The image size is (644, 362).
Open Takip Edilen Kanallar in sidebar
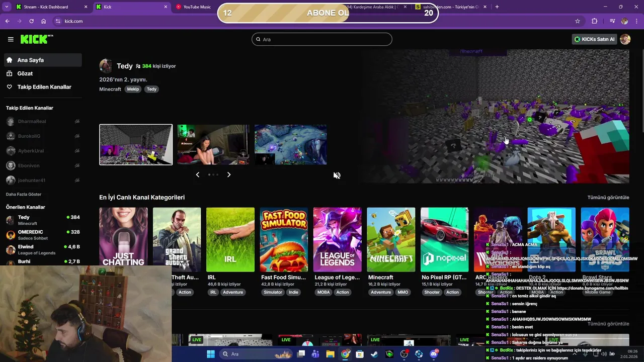(43, 87)
